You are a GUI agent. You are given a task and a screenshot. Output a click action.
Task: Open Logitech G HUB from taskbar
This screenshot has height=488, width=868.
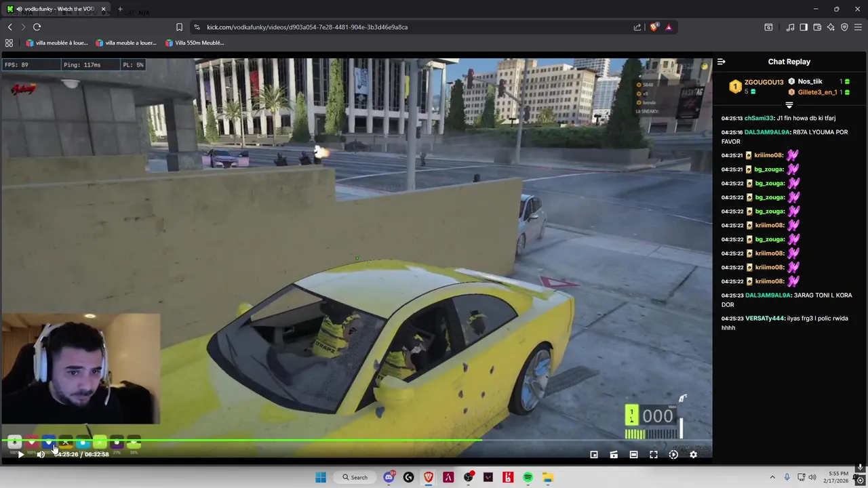408,477
